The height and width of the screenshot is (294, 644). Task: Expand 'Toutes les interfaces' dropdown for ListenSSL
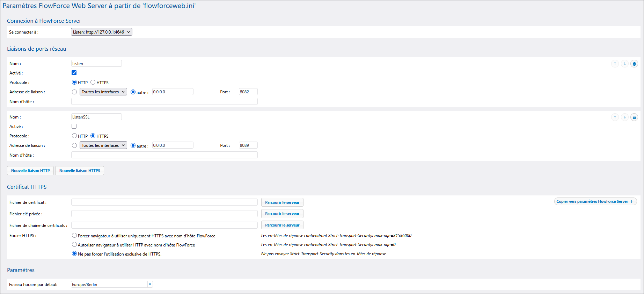pos(103,145)
